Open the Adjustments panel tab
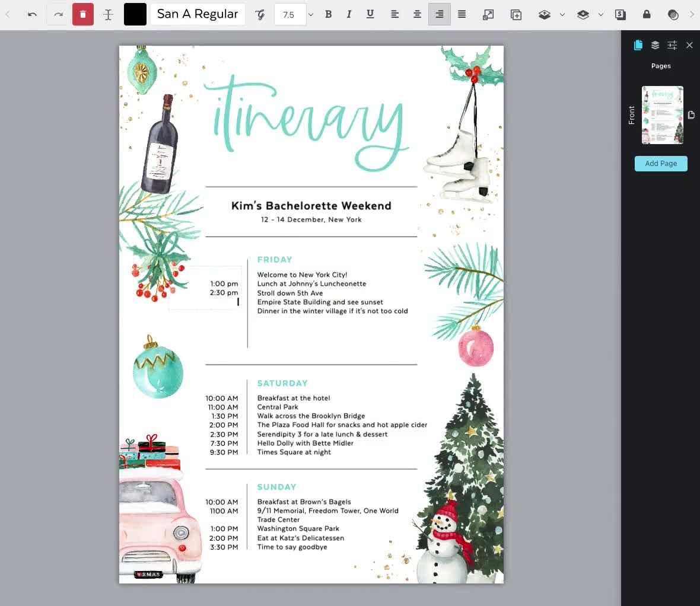The height and width of the screenshot is (606, 700). 672,44
